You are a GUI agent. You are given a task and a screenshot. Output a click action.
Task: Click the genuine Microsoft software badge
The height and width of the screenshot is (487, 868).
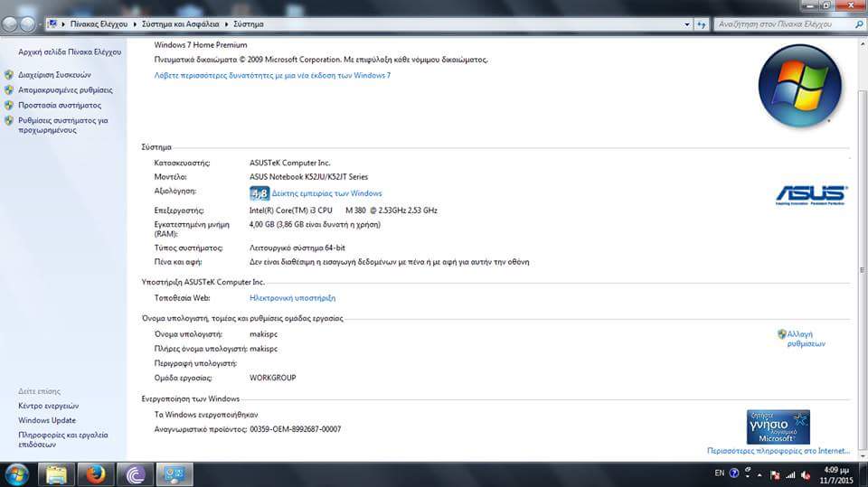point(778,426)
